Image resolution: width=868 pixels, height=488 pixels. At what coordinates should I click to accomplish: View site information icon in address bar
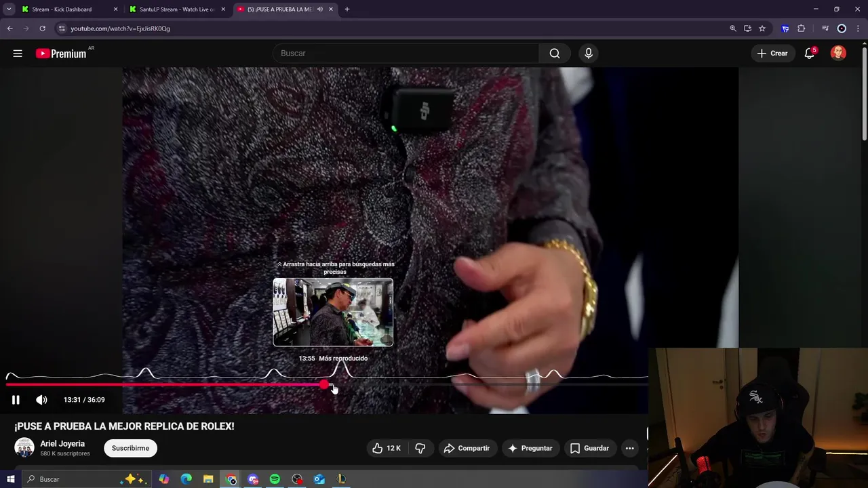(x=62, y=28)
